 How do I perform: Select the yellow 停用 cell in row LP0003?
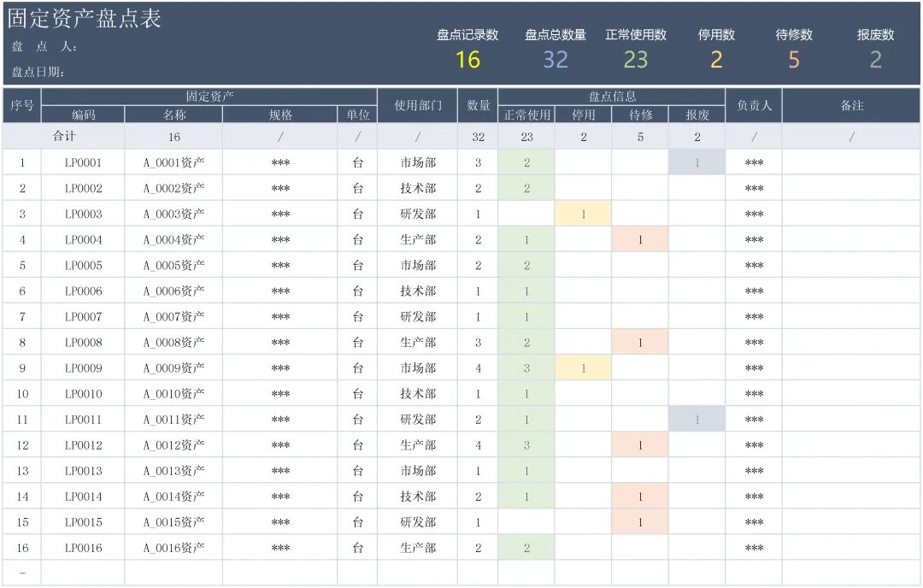pyautogui.click(x=584, y=214)
